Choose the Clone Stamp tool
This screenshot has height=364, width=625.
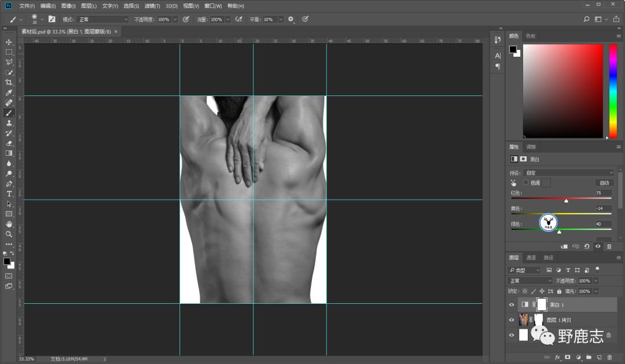(9, 123)
